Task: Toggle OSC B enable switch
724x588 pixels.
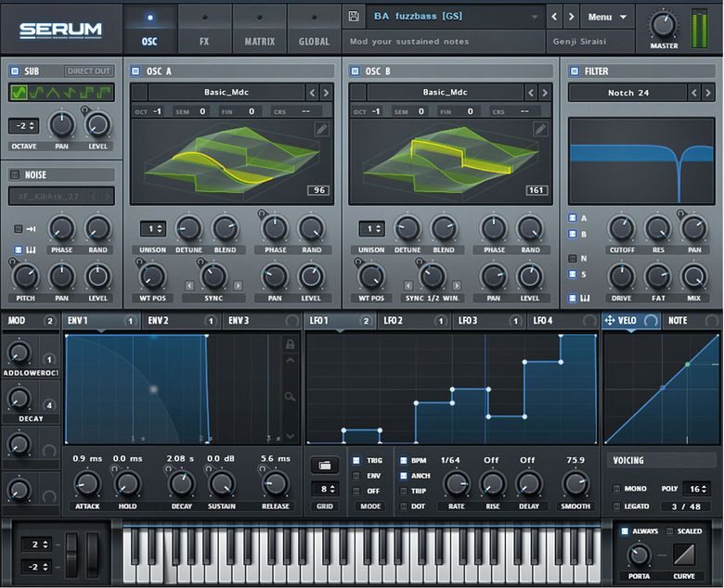Action: (355, 71)
